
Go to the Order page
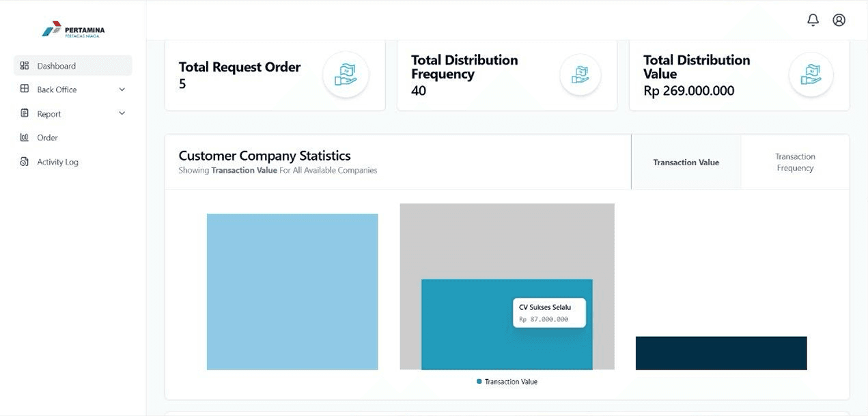coord(48,137)
